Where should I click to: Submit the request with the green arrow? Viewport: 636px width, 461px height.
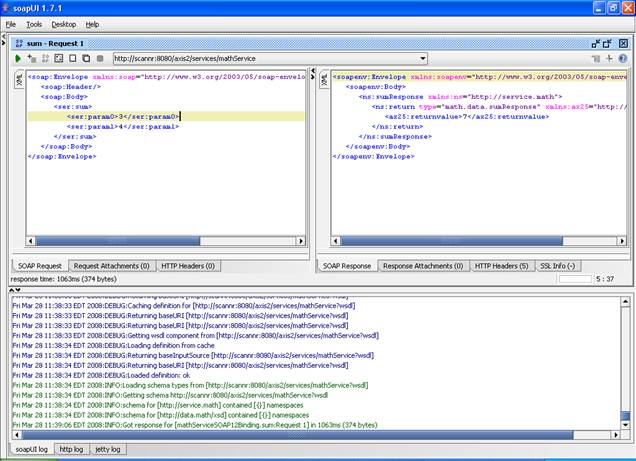tap(18, 59)
